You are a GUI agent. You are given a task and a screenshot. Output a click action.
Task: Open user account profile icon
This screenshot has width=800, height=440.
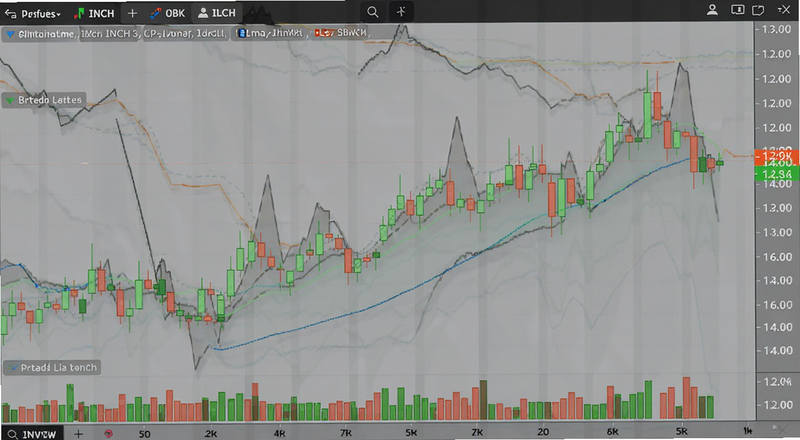click(712, 10)
